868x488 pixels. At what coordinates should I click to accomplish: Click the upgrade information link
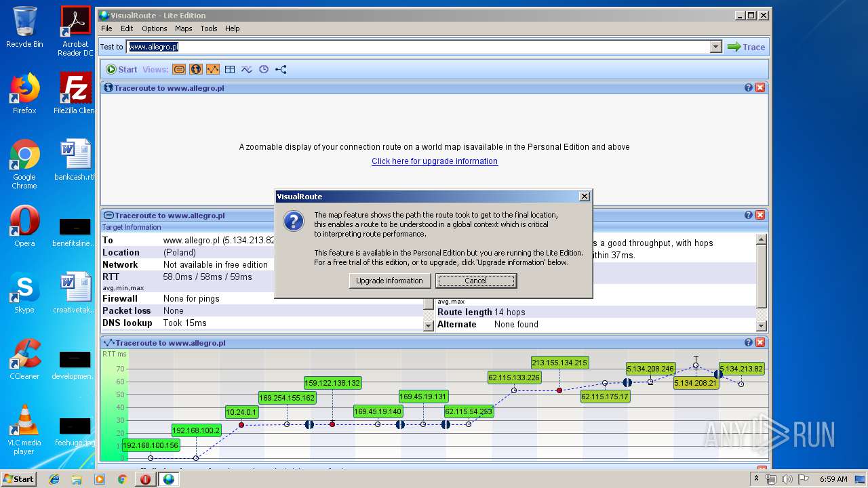(435, 161)
